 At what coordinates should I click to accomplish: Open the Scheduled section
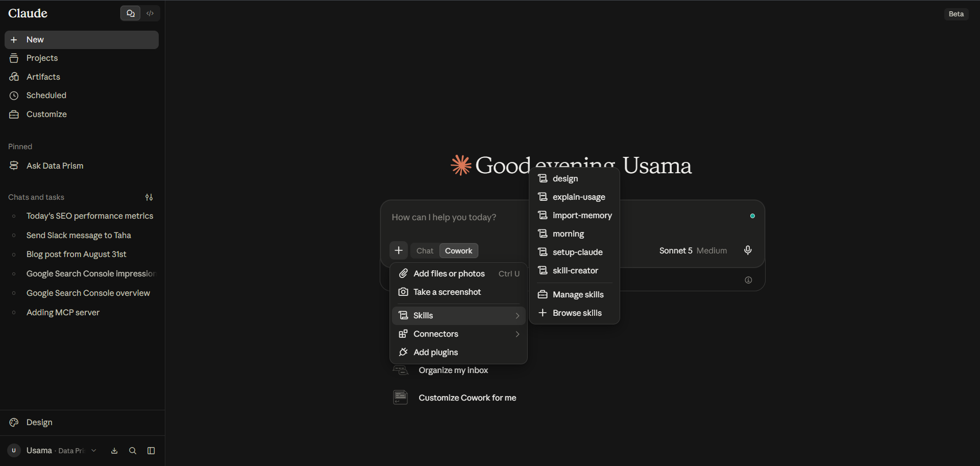(x=82, y=96)
